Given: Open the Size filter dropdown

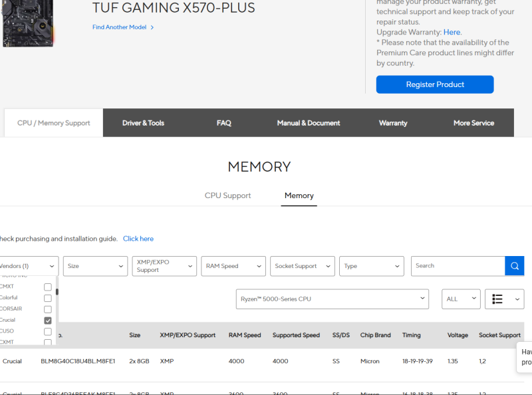Looking at the screenshot, I should [x=95, y=266].
